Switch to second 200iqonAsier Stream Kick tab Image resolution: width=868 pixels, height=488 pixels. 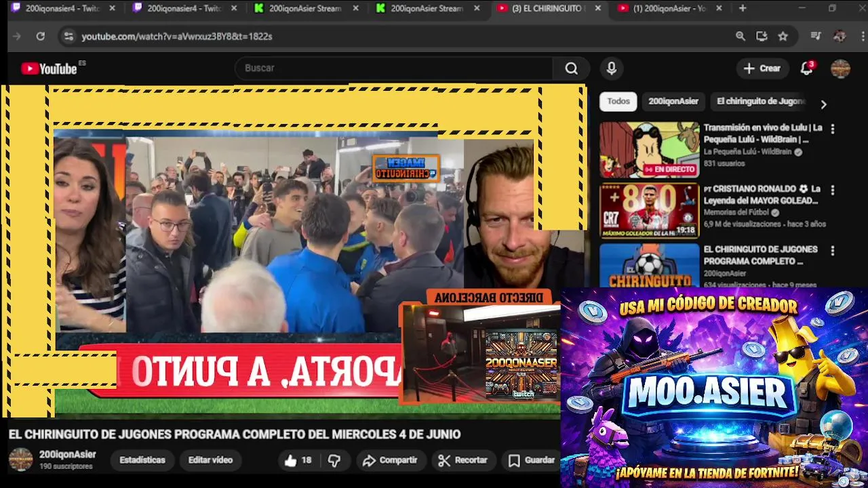click(427, 9)
